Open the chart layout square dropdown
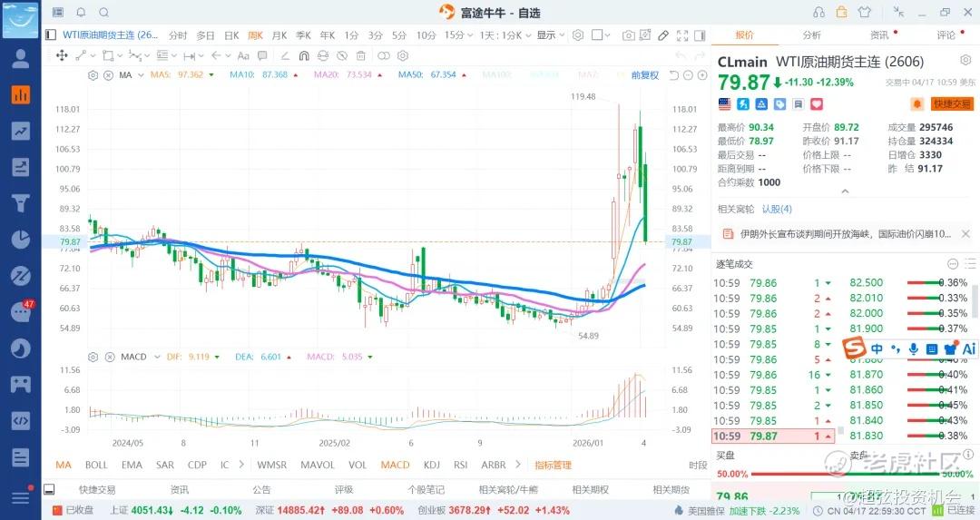980x520 pixels. pos(601,35)
